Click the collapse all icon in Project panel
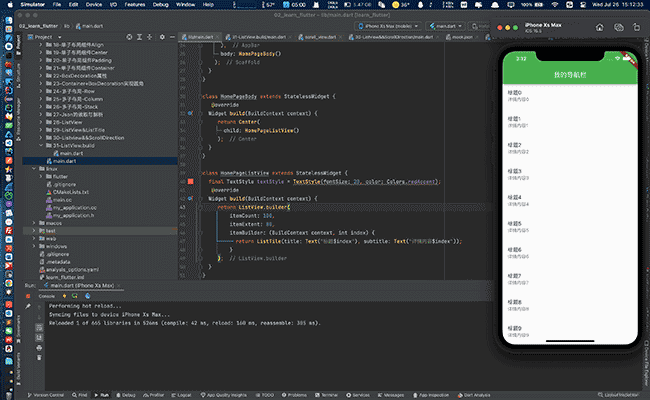Image resolution: width=650 pixels, height=400 pixels. tap(150, 37)
